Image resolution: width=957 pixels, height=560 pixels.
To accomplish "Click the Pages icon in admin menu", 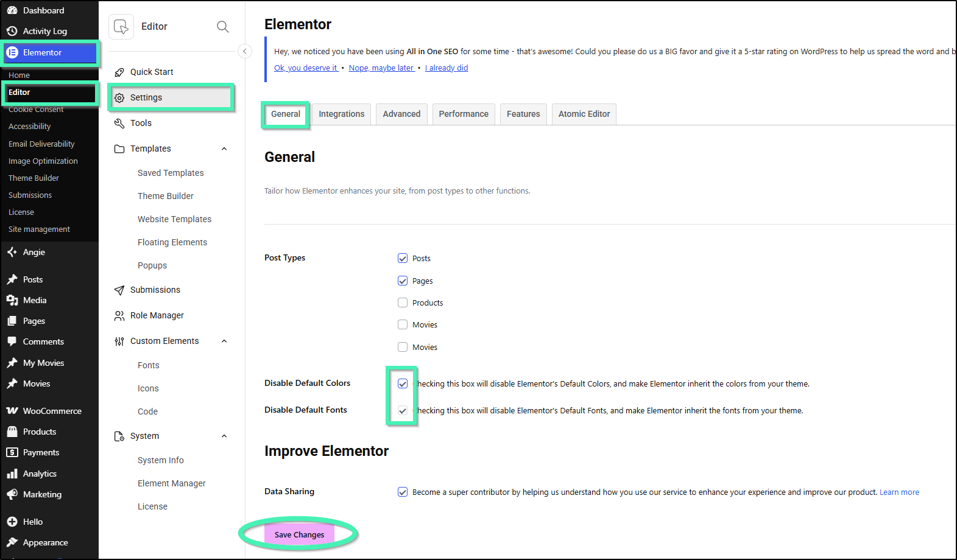I will tap(12, 321).
